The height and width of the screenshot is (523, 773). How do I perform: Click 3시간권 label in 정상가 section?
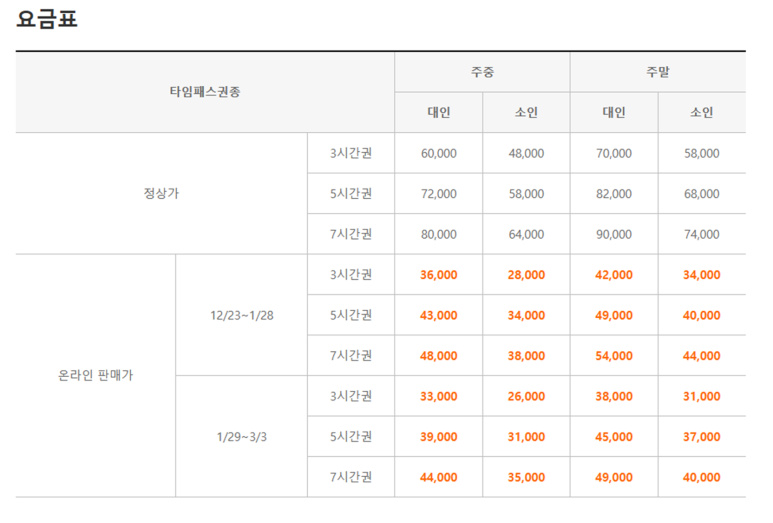(x=351, y=153)
